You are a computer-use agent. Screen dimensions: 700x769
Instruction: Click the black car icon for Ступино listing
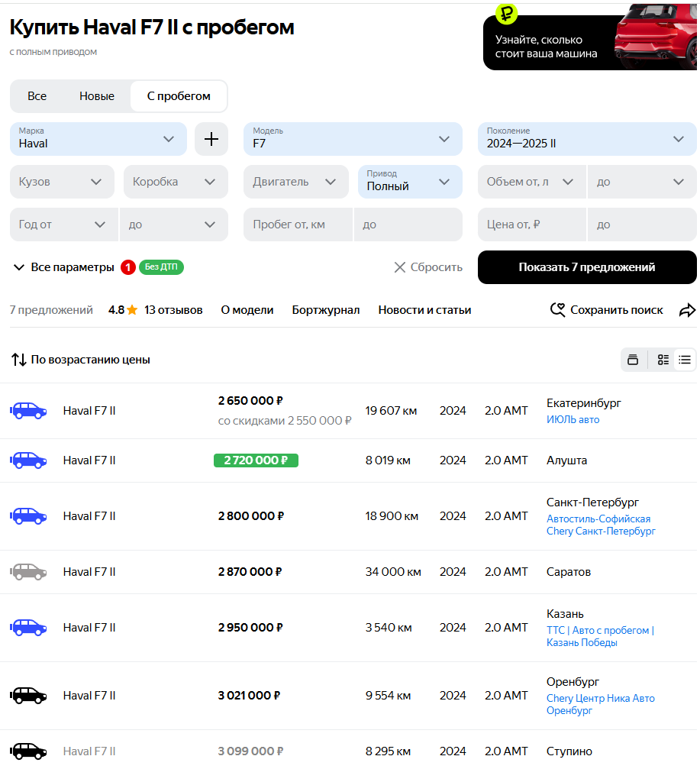click(28, 751)
